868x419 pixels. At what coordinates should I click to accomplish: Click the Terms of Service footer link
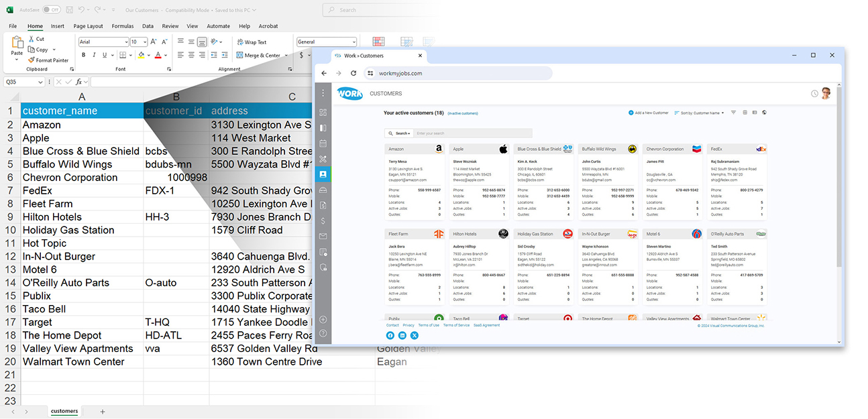point(456,325)
